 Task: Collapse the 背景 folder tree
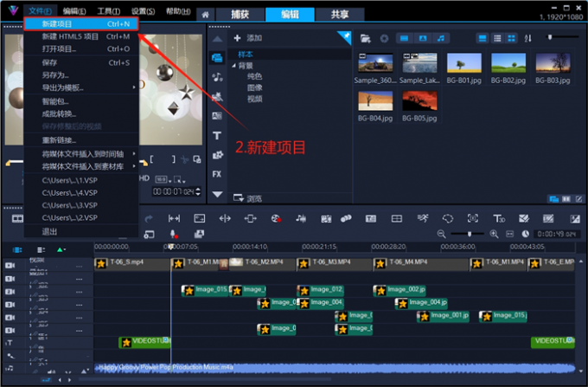[x=233, y=66]
